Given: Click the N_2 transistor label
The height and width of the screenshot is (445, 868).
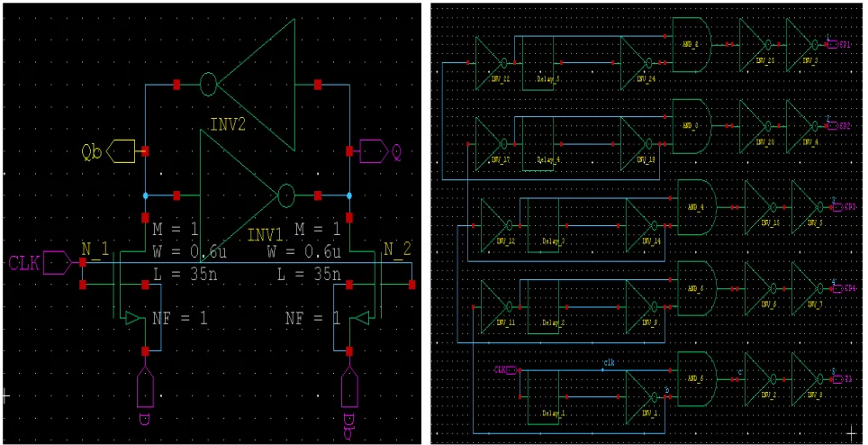Looking at the screenshot, I should [x=397, y=249].
